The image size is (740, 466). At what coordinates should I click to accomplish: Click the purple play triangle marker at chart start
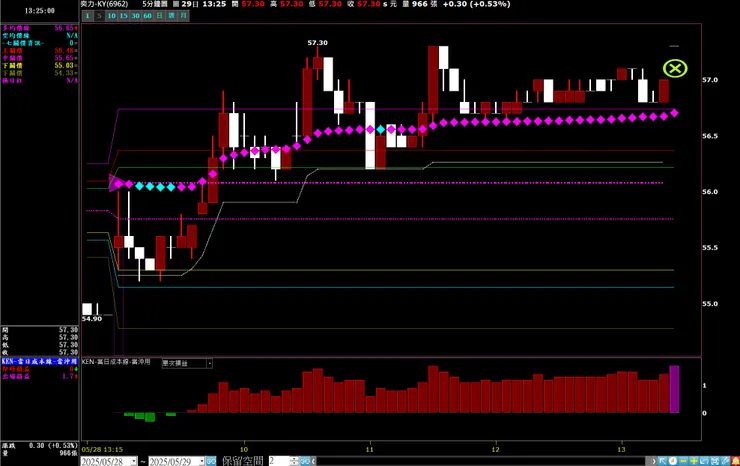pos(116,183)
